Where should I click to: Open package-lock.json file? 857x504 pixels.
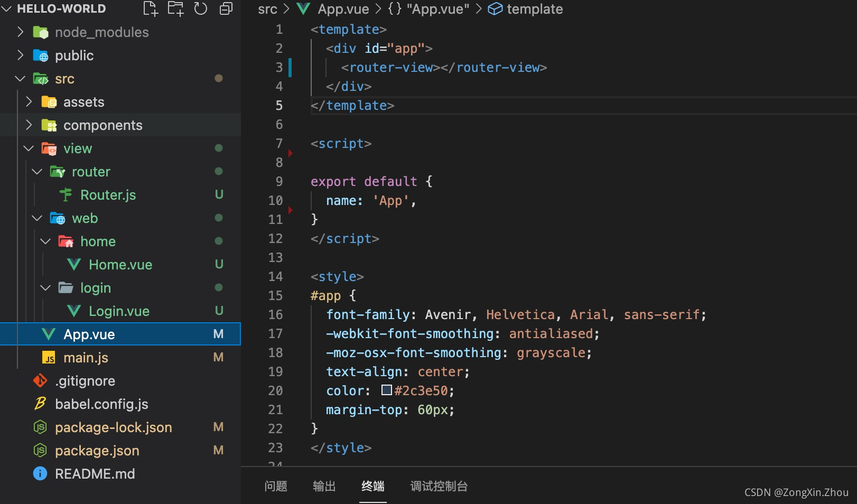(114, 427)
